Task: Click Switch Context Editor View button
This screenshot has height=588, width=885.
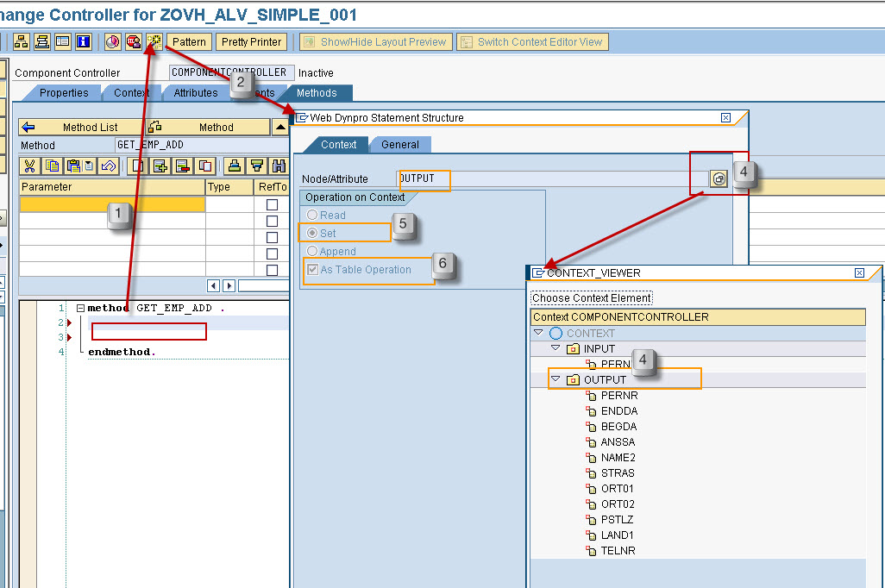Action: click(532, 41)
